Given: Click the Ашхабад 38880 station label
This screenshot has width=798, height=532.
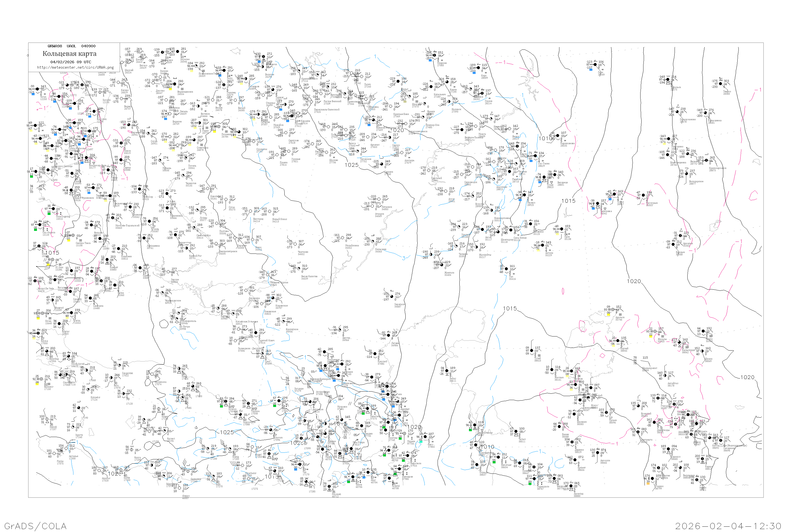Looking at the screenshot, I should click(579, 495).
